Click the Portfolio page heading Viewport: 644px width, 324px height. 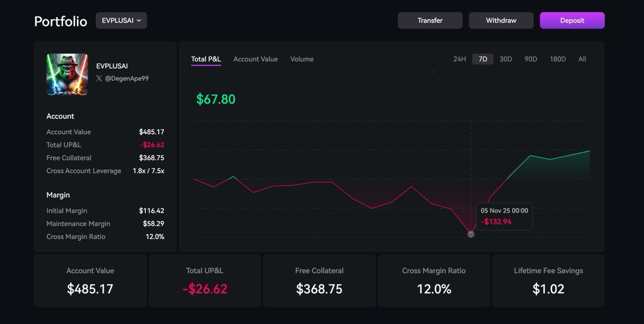point(61,21)
